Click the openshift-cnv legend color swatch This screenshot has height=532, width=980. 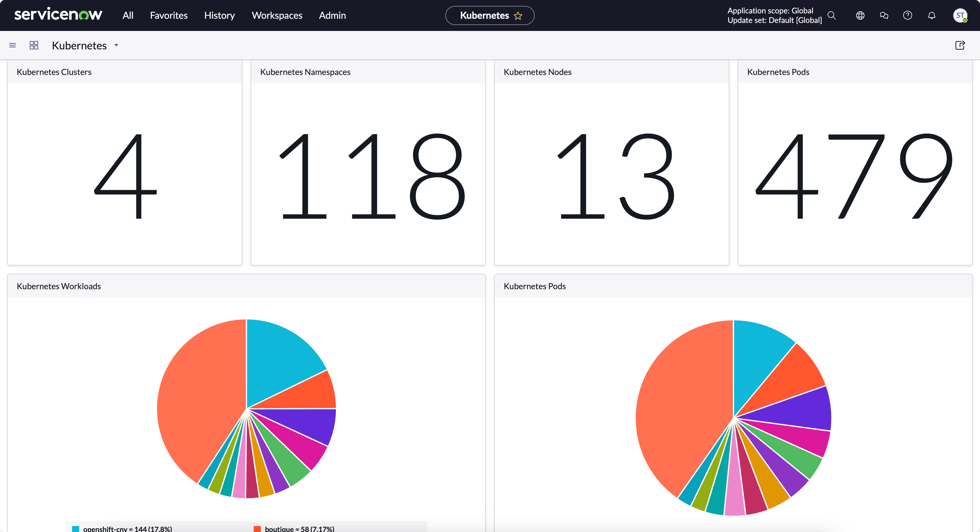[x=75, y=528]
